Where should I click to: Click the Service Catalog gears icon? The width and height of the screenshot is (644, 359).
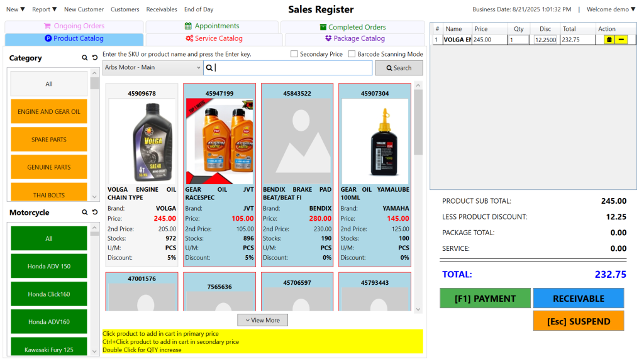(189, 38)
